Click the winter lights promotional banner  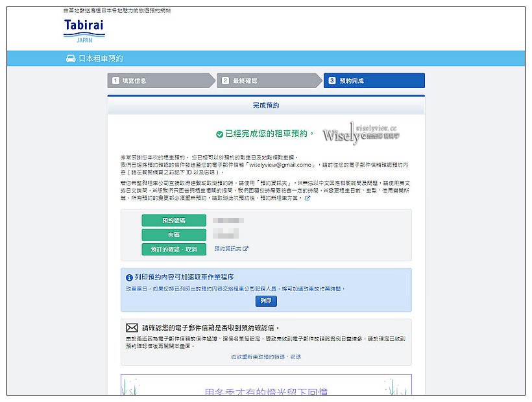click(266, 386)
